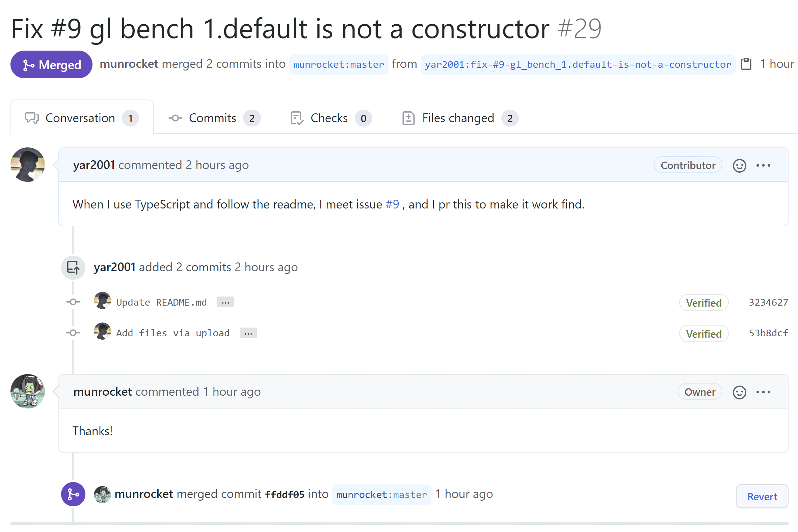Open commit hash 53b8dcf
Screen dimensions: 798x532
click(x=769, y=333)
